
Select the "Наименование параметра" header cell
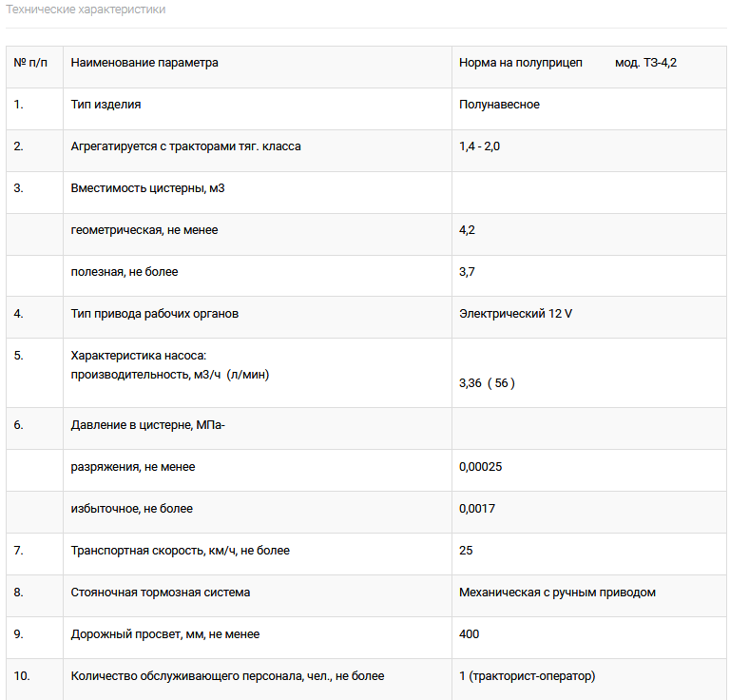[144, 63]
